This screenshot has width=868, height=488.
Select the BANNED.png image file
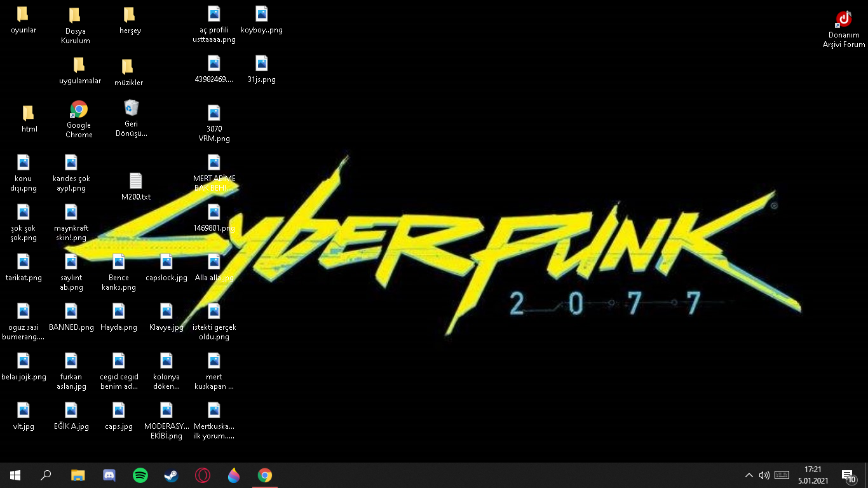pyautogui.click(x=71, y=317)
